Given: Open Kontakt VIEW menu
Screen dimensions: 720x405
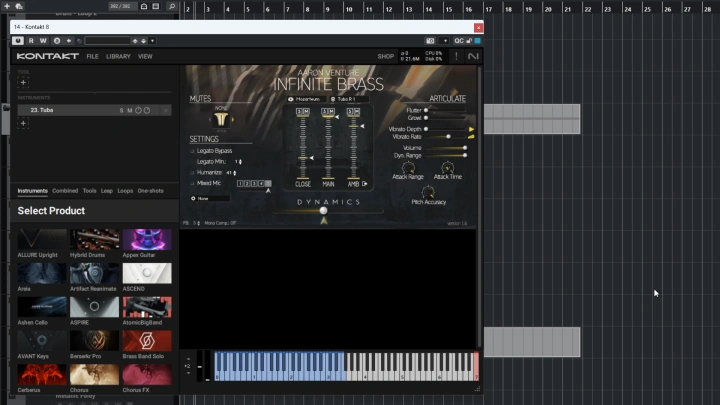Looking at the screenshot, I should coord(145,56).
